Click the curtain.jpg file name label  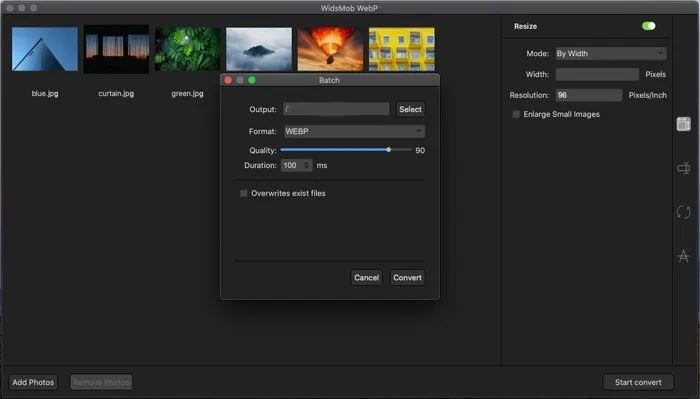tap(116, 94)
